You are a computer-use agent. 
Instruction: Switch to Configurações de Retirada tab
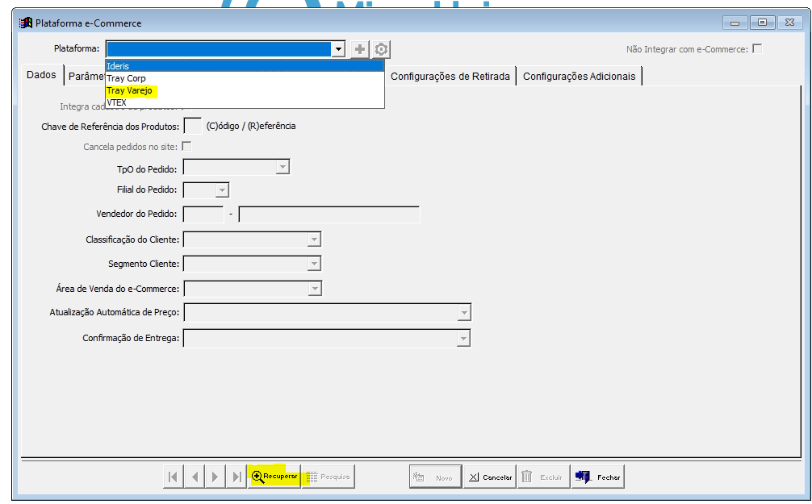pyautogui.click(x=450, y=76)
